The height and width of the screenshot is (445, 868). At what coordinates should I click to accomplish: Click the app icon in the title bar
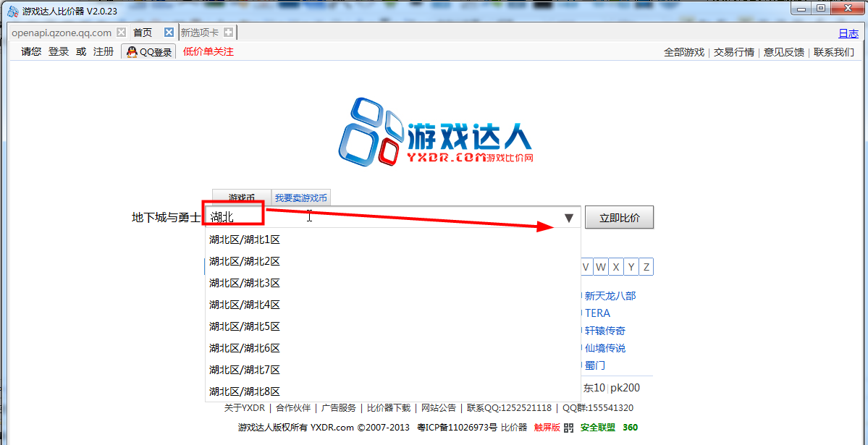pos(13,11)
